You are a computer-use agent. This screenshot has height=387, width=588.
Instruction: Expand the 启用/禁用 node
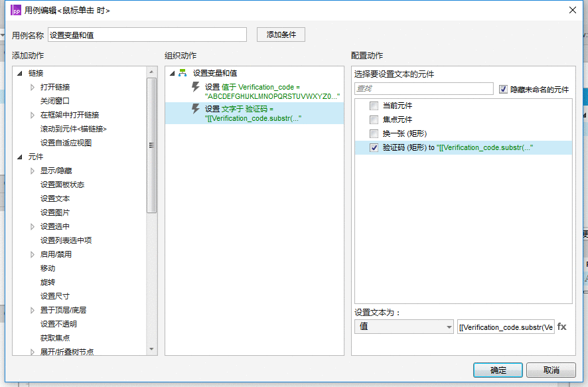33,254
